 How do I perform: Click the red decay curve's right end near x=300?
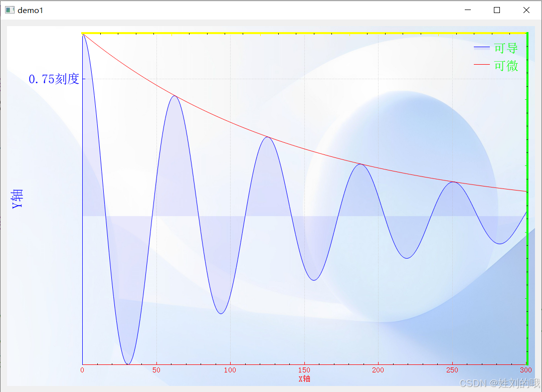point(525,191)
